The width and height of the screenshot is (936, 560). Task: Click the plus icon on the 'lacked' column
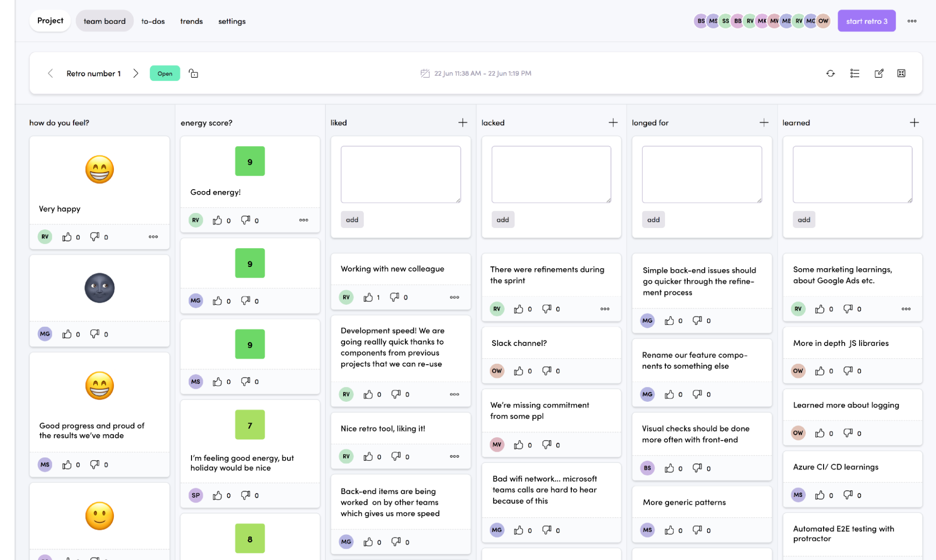(x=613, y=122)
